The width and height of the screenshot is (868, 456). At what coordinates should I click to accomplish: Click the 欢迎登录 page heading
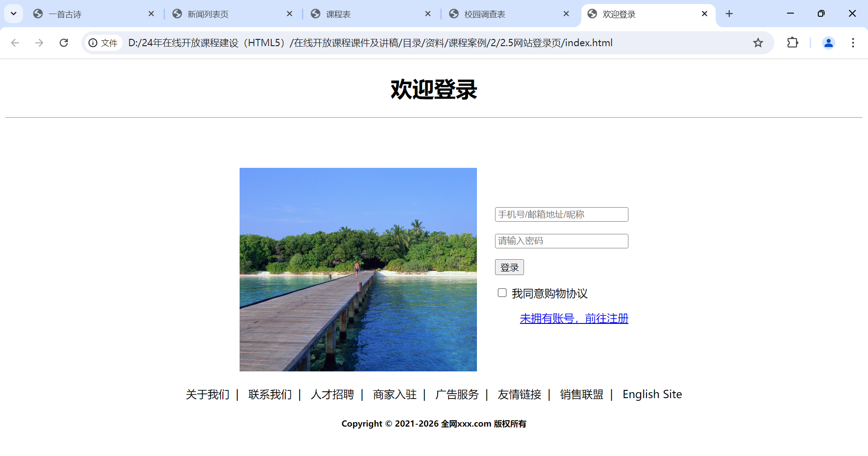[x=434, y=89]
